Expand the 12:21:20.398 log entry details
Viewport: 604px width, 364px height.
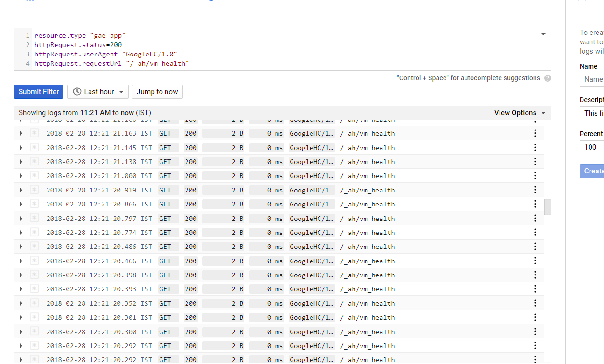coord(21,275)
